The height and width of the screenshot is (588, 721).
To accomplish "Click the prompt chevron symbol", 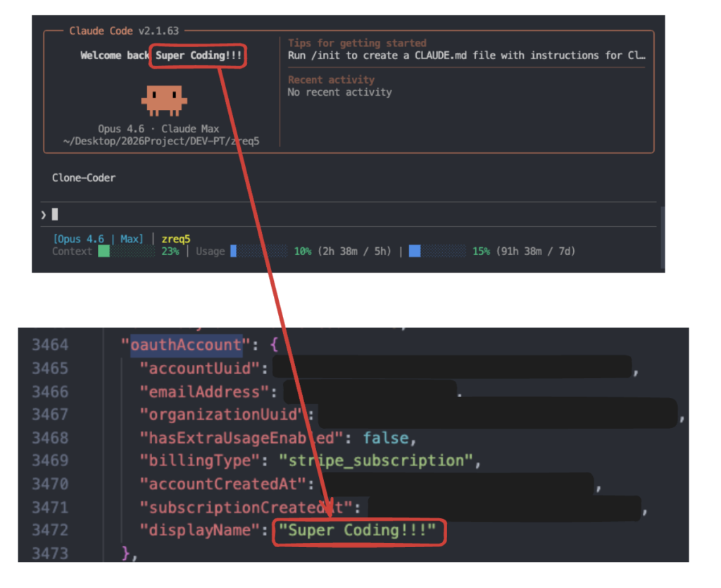I will click(x=44, y=214).
